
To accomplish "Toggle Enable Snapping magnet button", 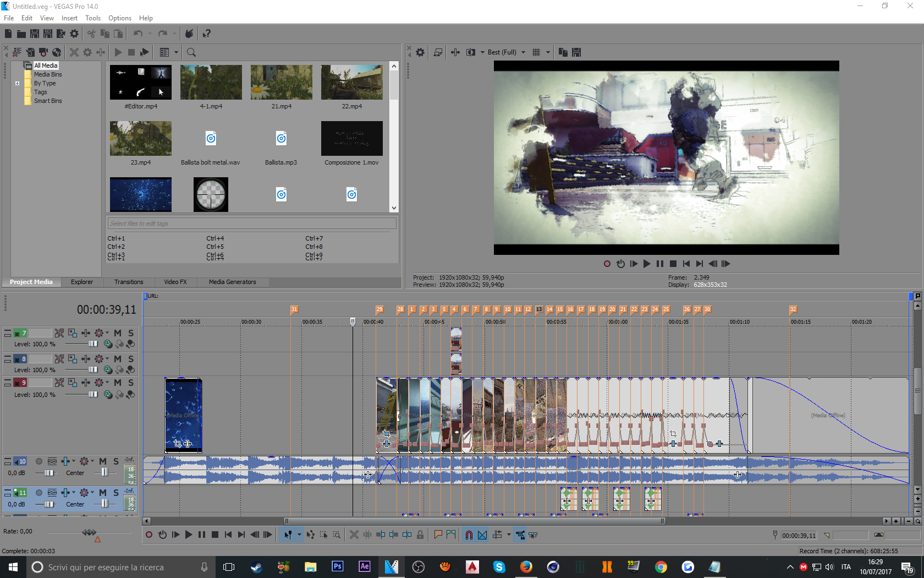I will (x=469, y=535).
